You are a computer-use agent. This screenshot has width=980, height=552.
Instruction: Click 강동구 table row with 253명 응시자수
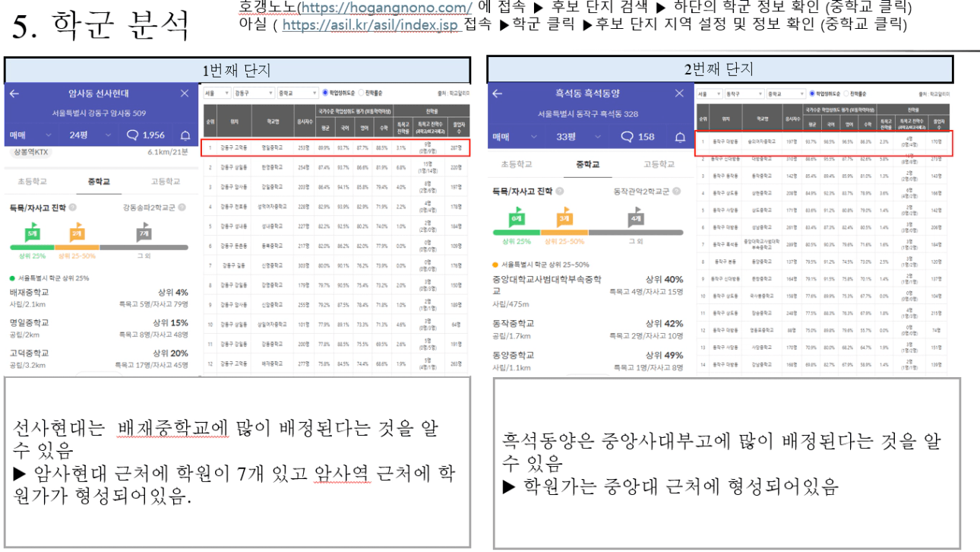(334, 148)
